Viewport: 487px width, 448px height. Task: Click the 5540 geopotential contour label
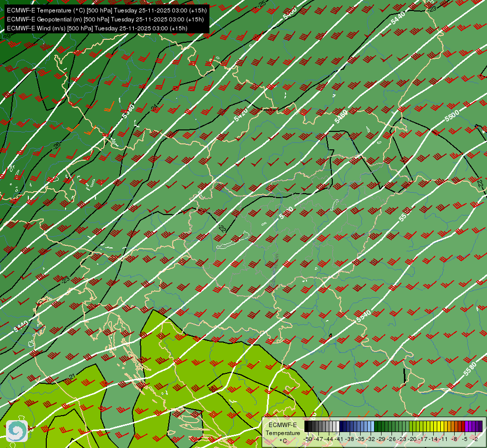364,316
